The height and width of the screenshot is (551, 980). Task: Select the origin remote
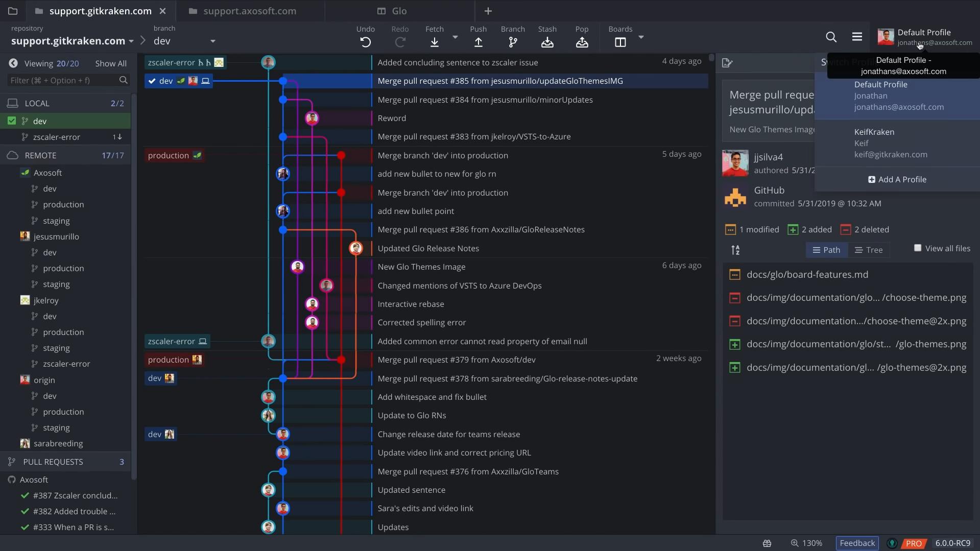pos(44,380)
